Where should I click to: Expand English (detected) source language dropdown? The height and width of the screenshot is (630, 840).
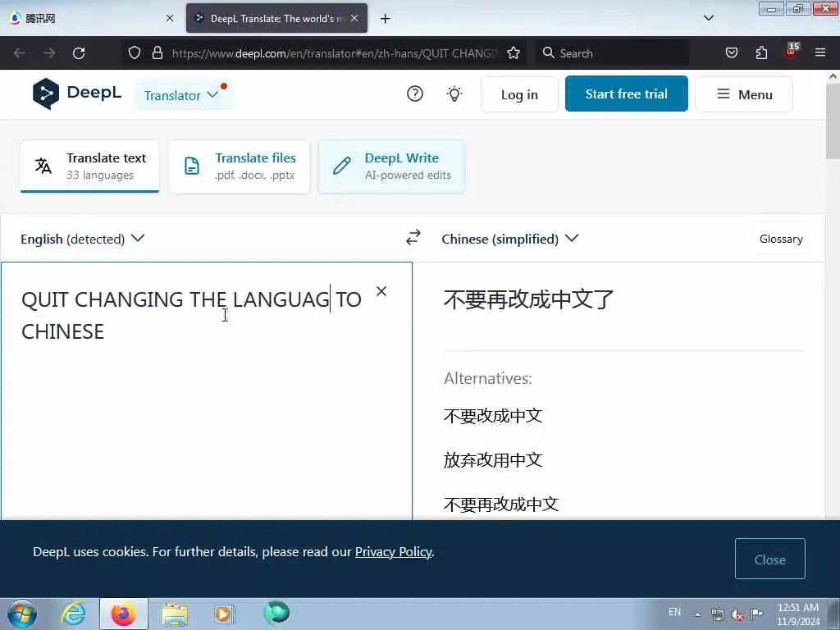83,239
